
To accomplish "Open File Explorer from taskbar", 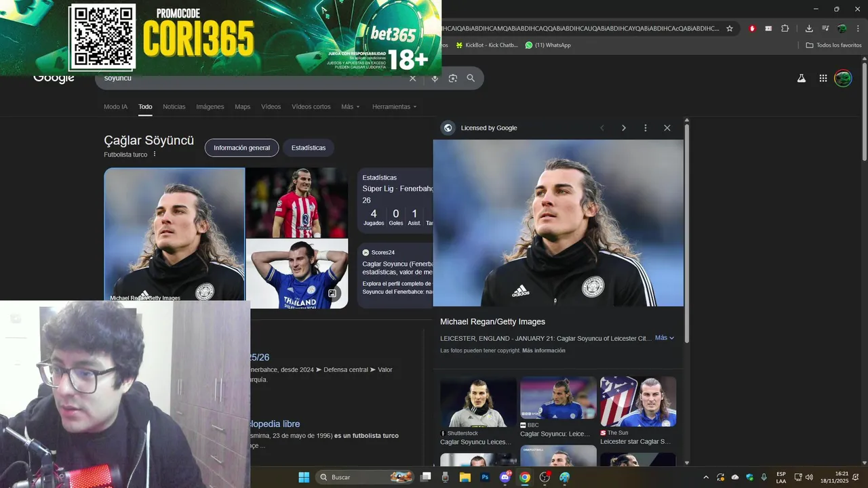I will tap(465, 477).
